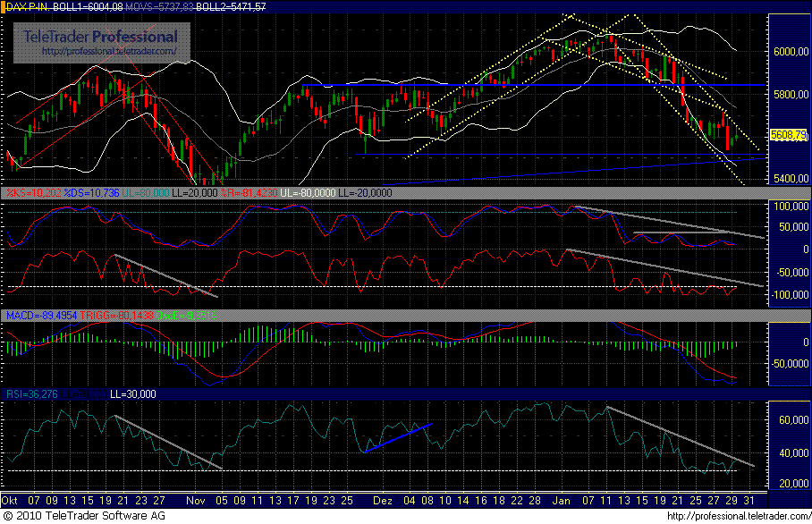Click the RSI=36,276 indicator label
This screenshot has height=524, width=812.
coord(31,394)
